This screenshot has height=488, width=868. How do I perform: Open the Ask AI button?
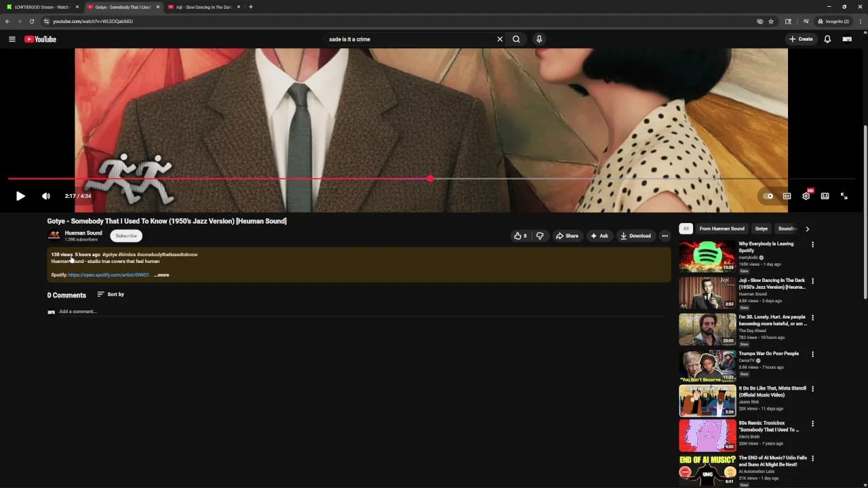(x=599, y=236)
